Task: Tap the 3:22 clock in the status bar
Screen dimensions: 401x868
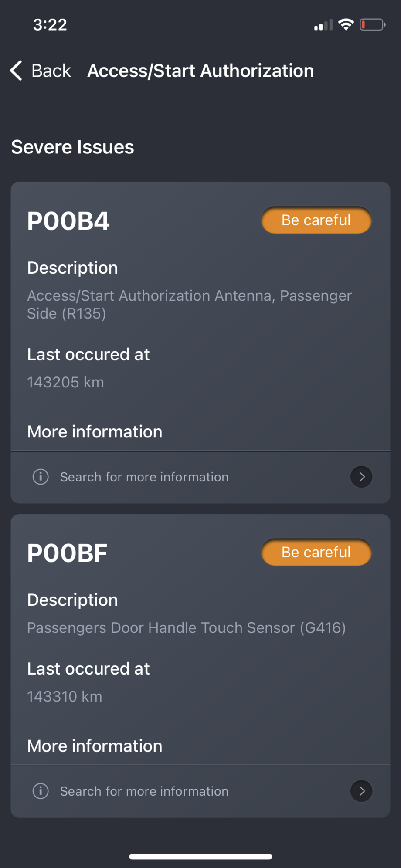Action: tap(50, 25)
